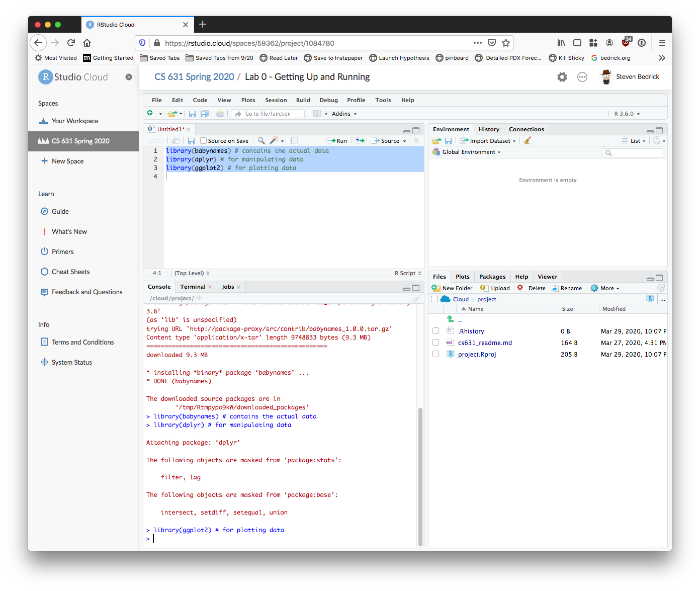Open the R 3.6.0 version dropdown
The height and width of the screenshot is (591, 700).
(627, 114)
